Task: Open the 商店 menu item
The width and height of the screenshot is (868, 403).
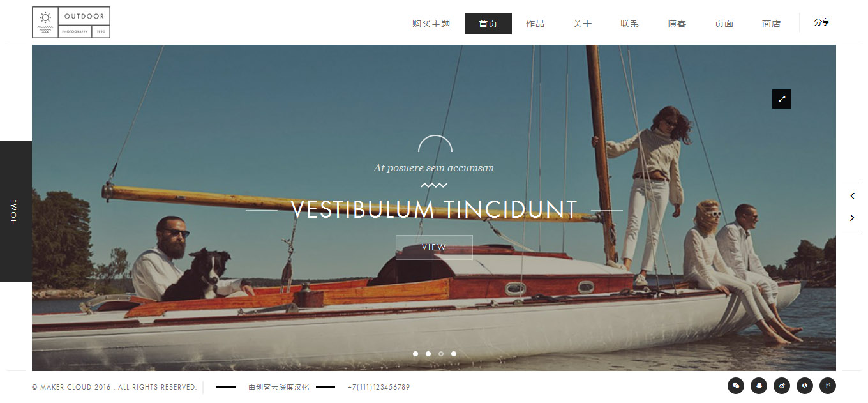Action: [771, 24]
